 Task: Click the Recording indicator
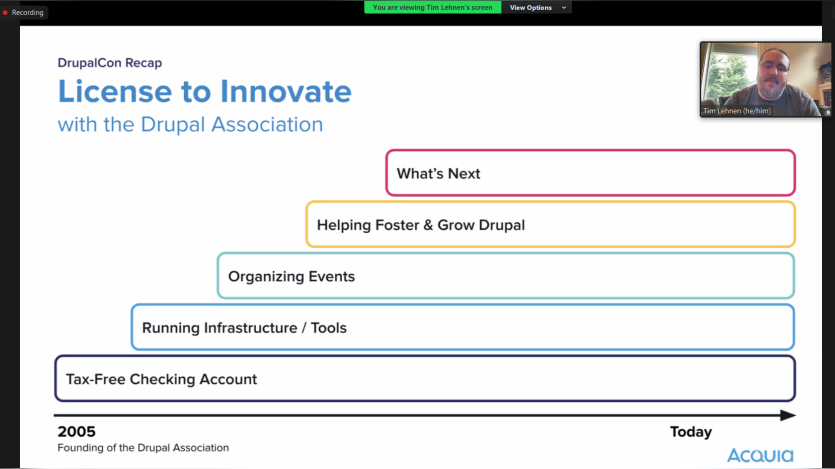(x=23, y=12)
